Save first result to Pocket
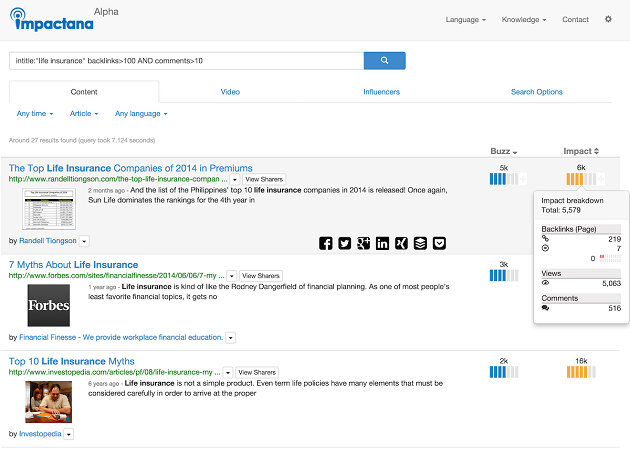630x449 pixels. coord(439,243)
